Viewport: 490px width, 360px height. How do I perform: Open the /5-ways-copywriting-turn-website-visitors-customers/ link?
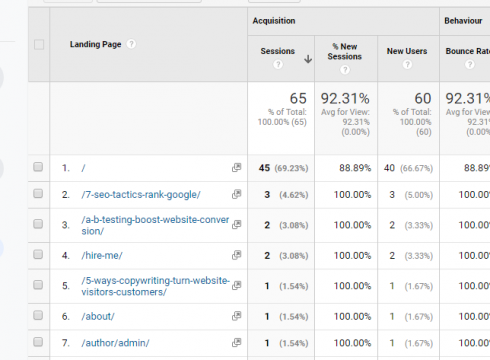tap(156, 286)
